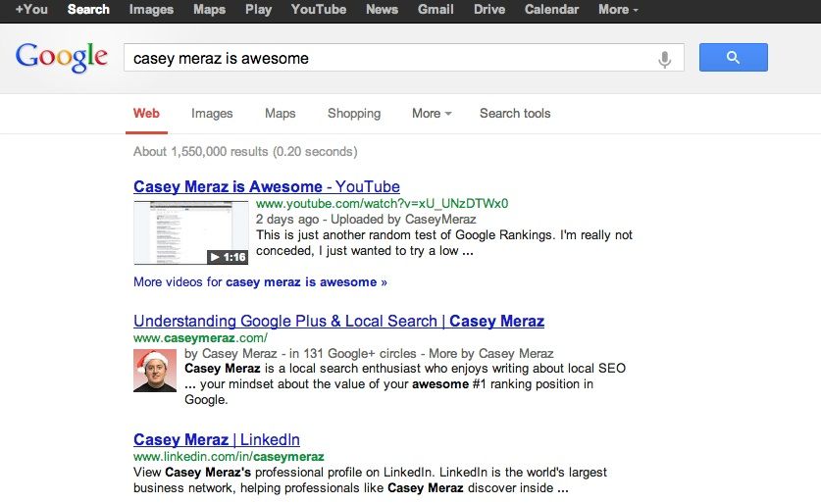Select the Maps results tab

click(x=280, y=114)
